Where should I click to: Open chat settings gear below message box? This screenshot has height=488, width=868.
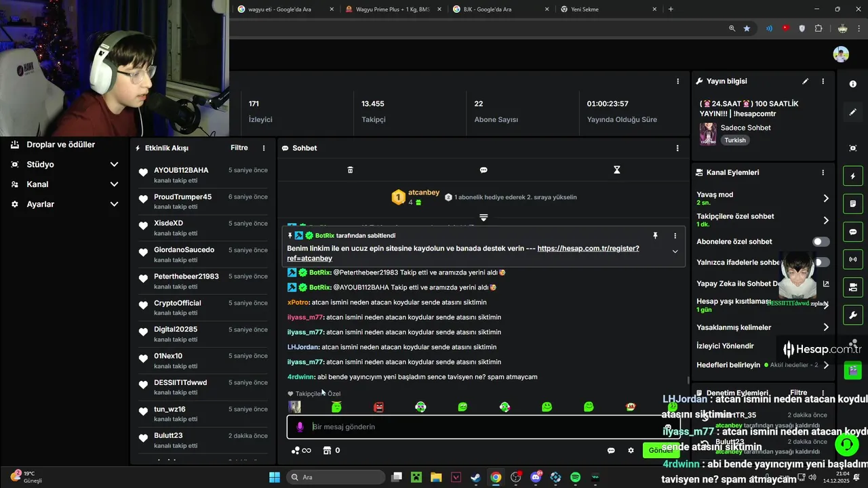tap(631, 451)
